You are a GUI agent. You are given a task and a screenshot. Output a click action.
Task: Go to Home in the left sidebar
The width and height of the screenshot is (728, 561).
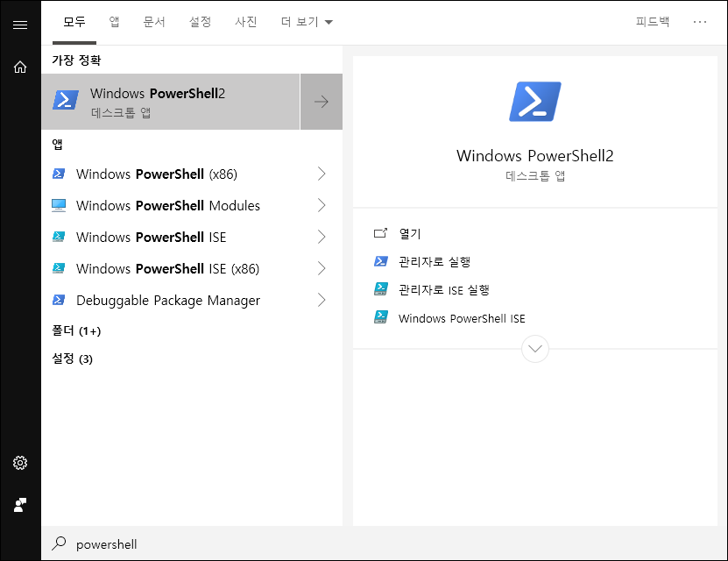point(20,67)
